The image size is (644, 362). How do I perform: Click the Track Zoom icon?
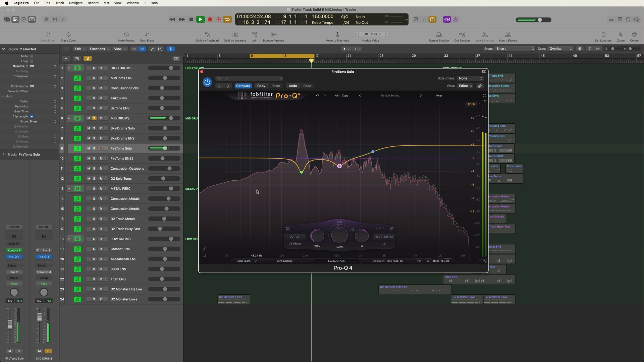(68, 35)
